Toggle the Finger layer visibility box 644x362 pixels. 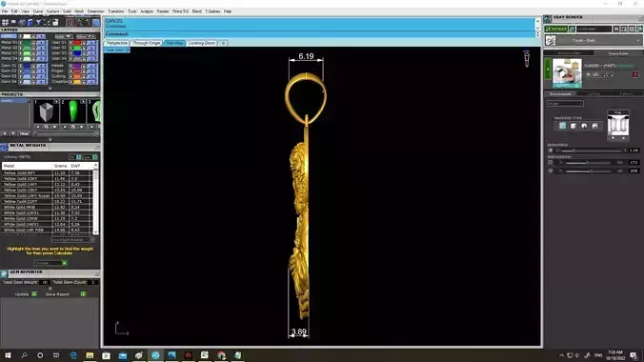(71, 70)
